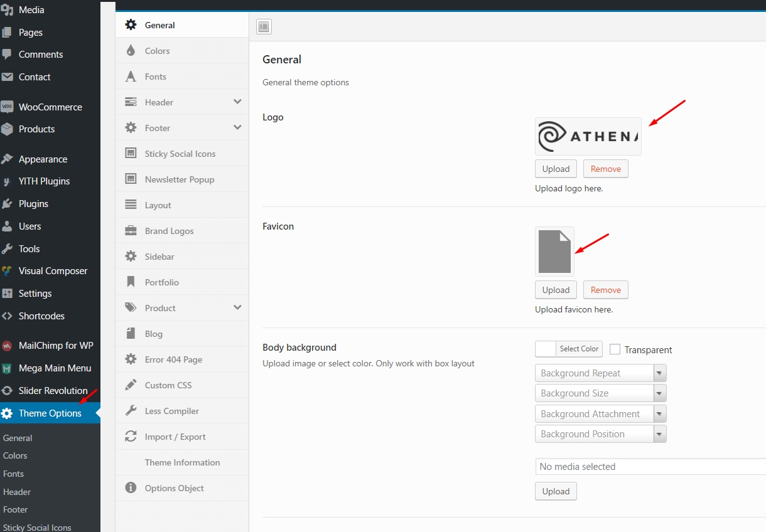The width and height of the screenshot is (766, 532).
Task: Switch to Theme Information tab
Action: (183, 462)
